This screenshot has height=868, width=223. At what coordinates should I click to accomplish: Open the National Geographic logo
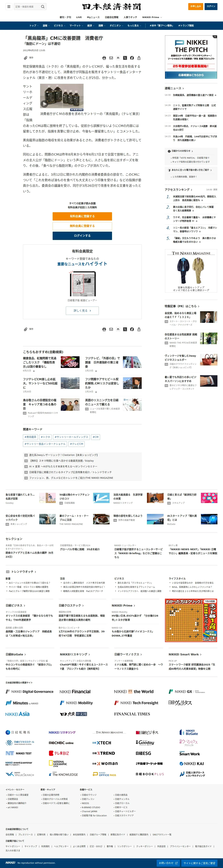point(58,764)
